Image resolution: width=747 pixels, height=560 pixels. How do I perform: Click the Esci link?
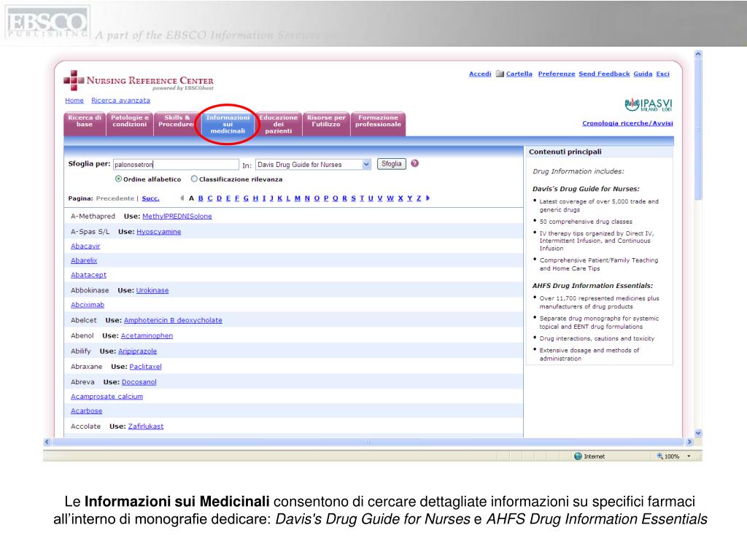(x=662, y=74)
